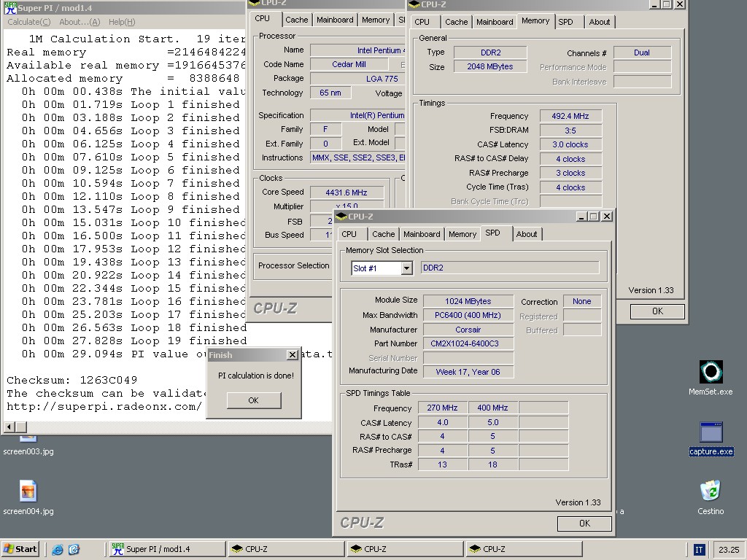Click the Internet Explorer quick launch icon
747x560 pixels.
point(58,550)
